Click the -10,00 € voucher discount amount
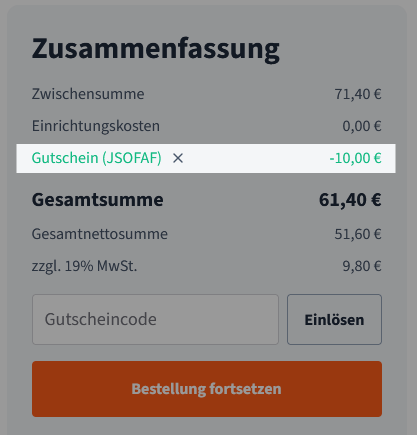This screenshot has height=435, width=417. (x=355, y=158)
